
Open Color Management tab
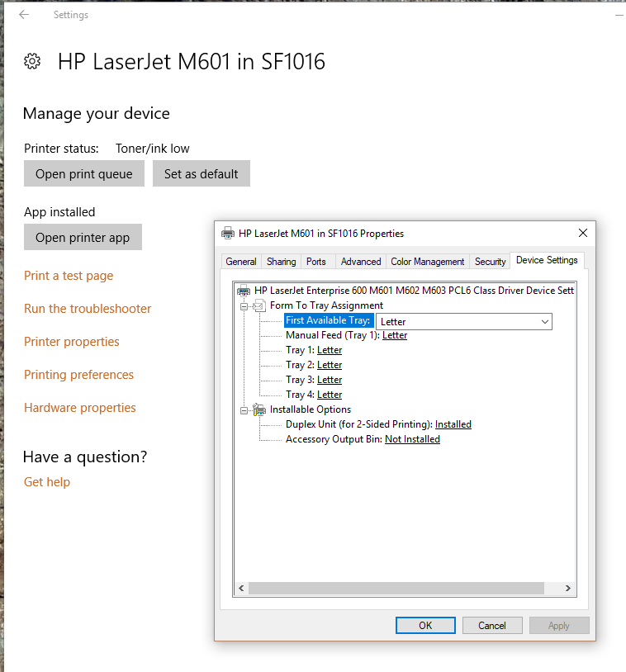tap(428, 262)
